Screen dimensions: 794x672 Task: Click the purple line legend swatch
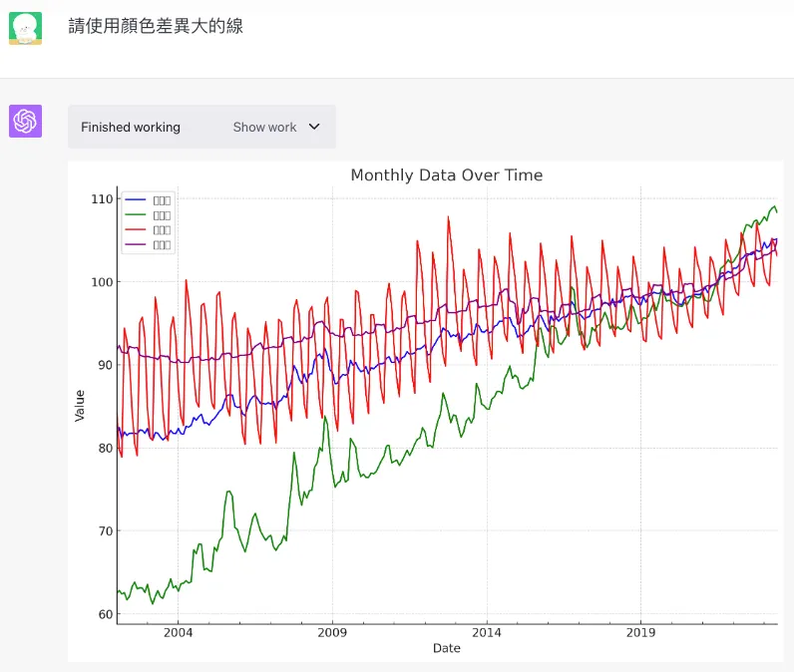point(136,244)
